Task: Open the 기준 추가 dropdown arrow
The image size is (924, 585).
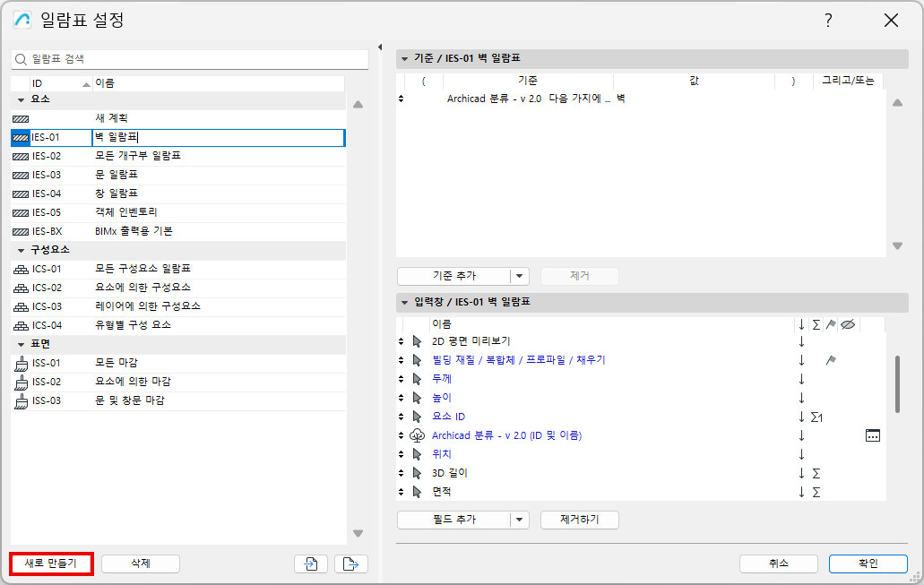Action: (x=519, y=276)
